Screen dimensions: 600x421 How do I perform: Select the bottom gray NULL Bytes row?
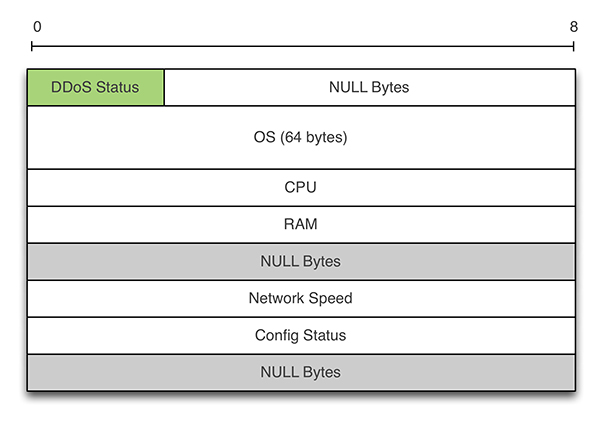[x=301, y=372]
